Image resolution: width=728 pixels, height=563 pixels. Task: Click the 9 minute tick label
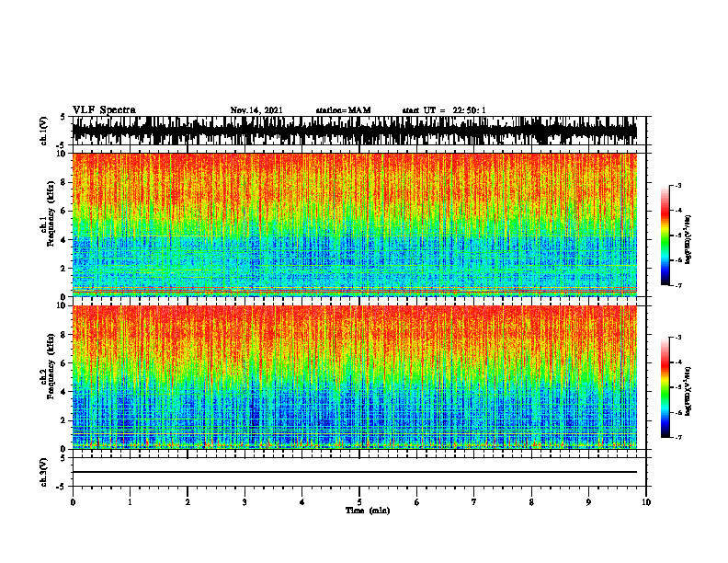point(588,502)
